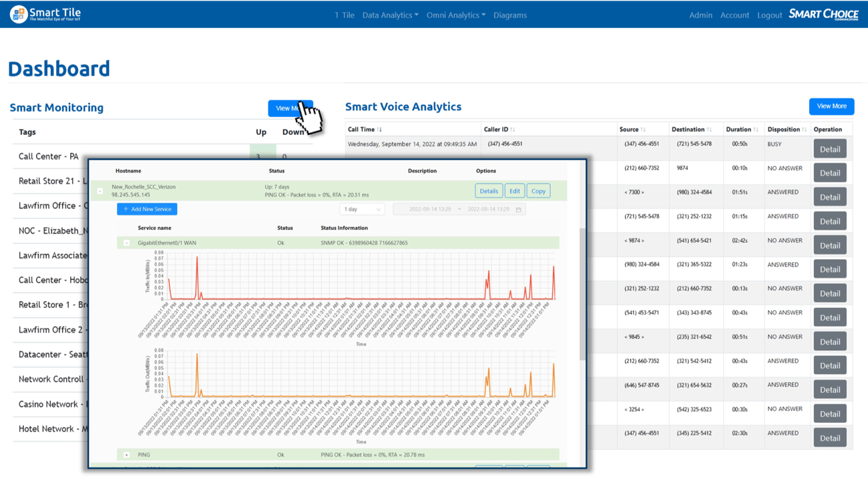Image resolution: width=868 pixels, height=493 pixels.
Task: Open the Omni Analytics menu
Action: (x=455, y=15)
